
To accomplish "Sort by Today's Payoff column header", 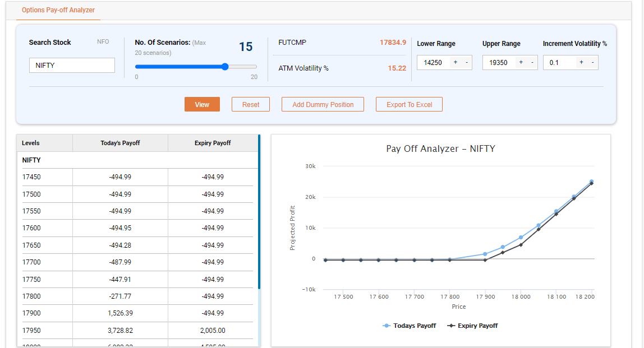I will pyautogui.click(x=120, y=143).
